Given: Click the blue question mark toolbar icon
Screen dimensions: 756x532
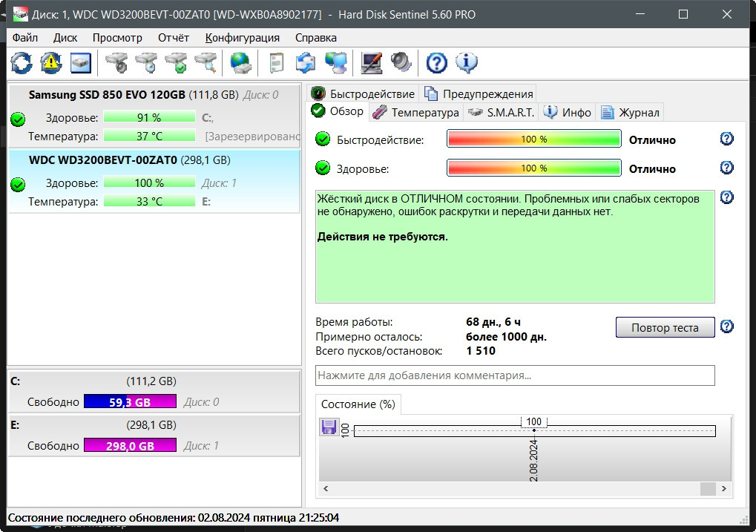Looking at the screenshot, I should point(437,63).
